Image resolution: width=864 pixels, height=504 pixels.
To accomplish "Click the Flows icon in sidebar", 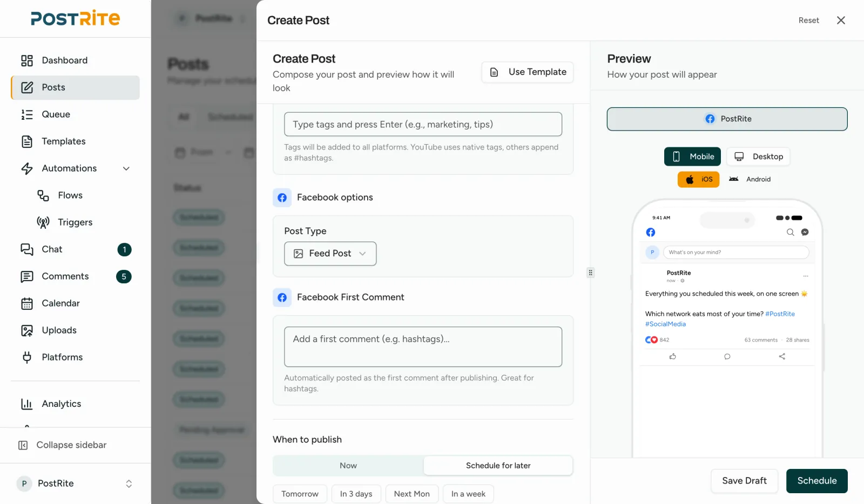I will 43,195.
